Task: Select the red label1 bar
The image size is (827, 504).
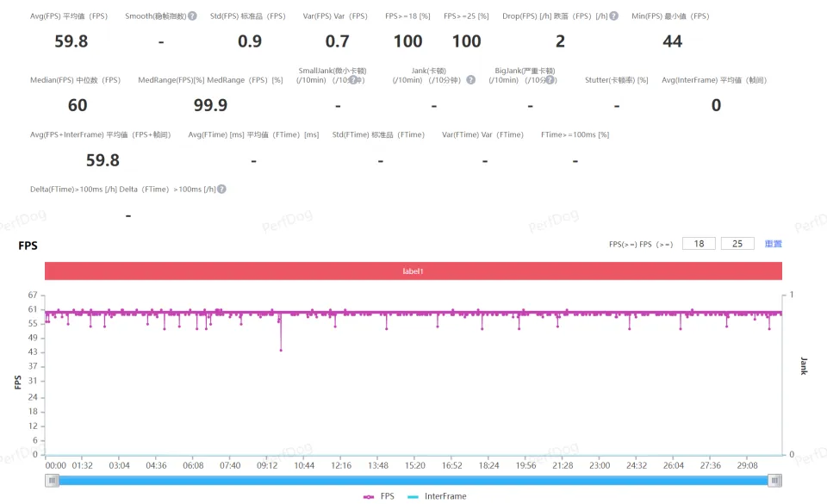Action: [413, 271]
